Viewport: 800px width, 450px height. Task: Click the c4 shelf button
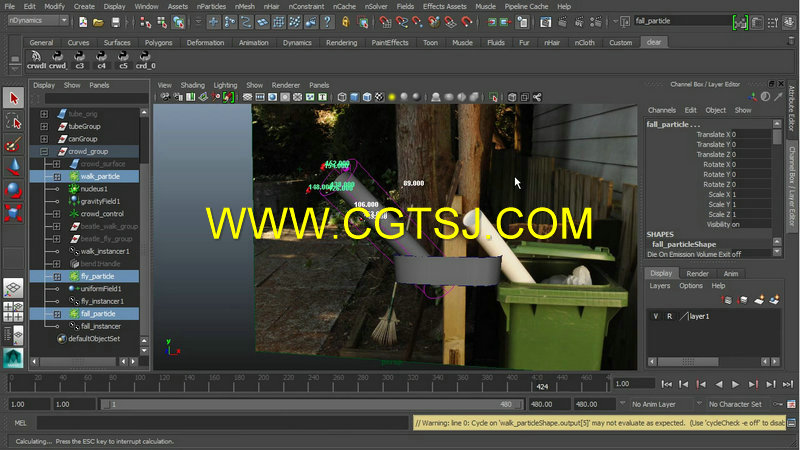[x=102, y=60]
